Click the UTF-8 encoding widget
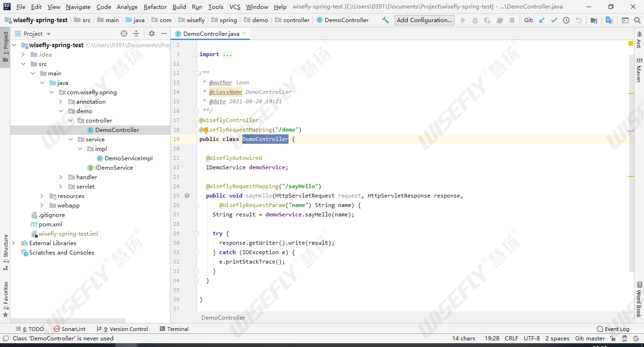This screenshot has height=347, width=644. [532, 338]
